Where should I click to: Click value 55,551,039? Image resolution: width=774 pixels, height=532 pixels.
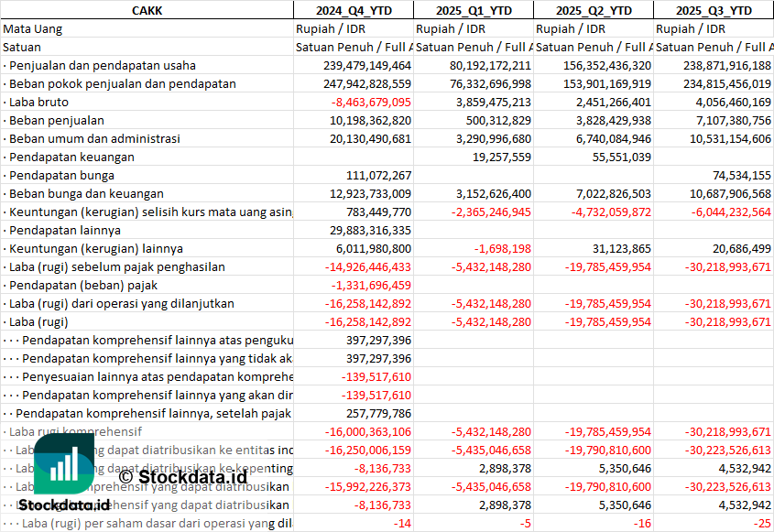622,157
